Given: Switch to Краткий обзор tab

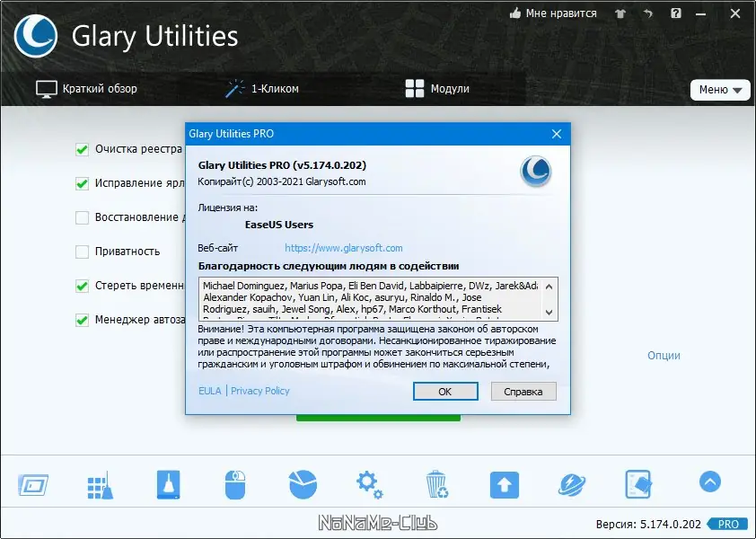Looking at the screenshot, I should click(87, 89).
